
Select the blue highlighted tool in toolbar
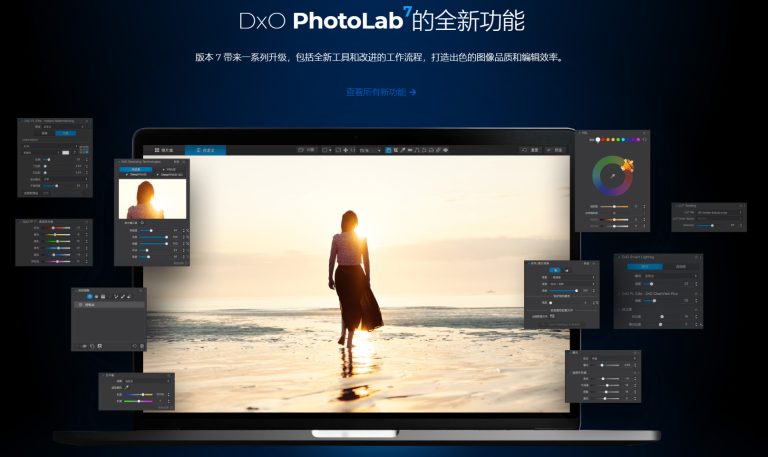[388, 150]
